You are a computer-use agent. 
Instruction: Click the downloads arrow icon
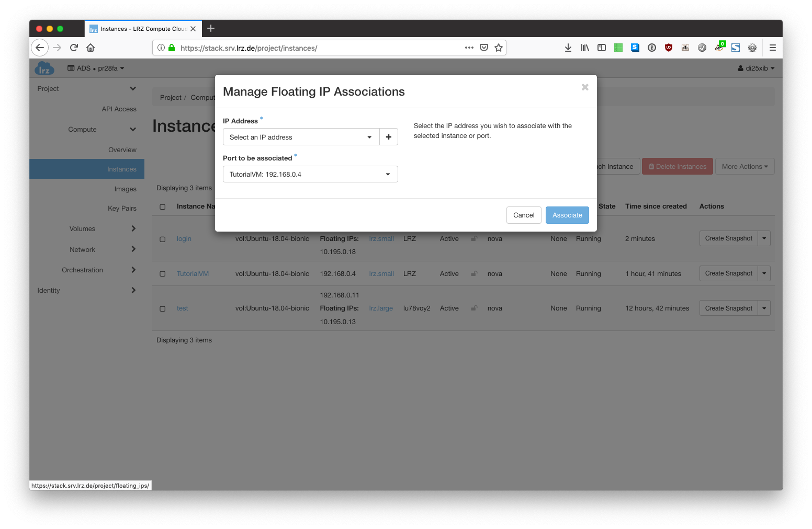tap(568, 48)
